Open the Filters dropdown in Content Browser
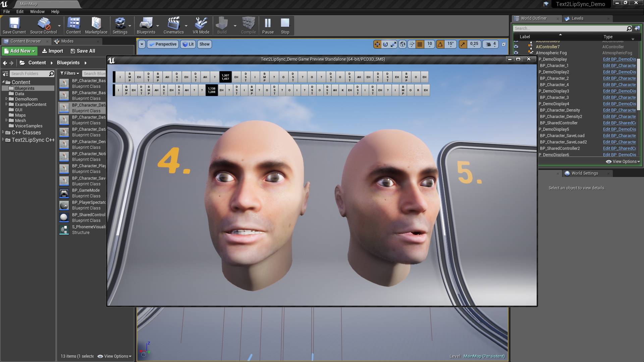Viewport: 644px width, 362px height. click(69, 73)
